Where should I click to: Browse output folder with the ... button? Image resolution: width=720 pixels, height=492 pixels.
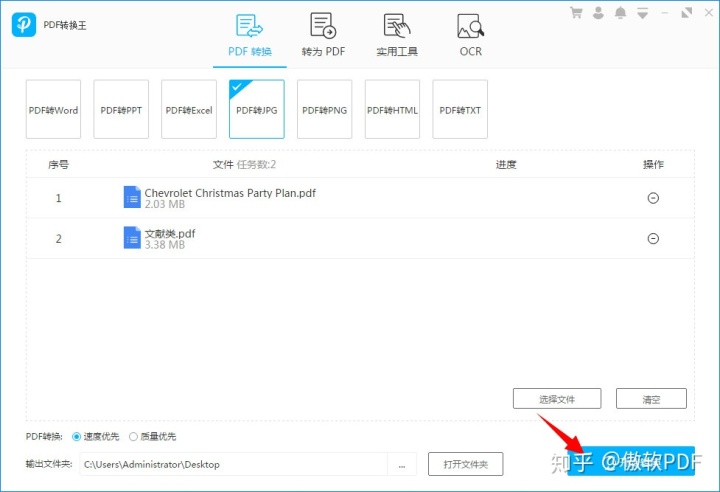tap(402, 464)
